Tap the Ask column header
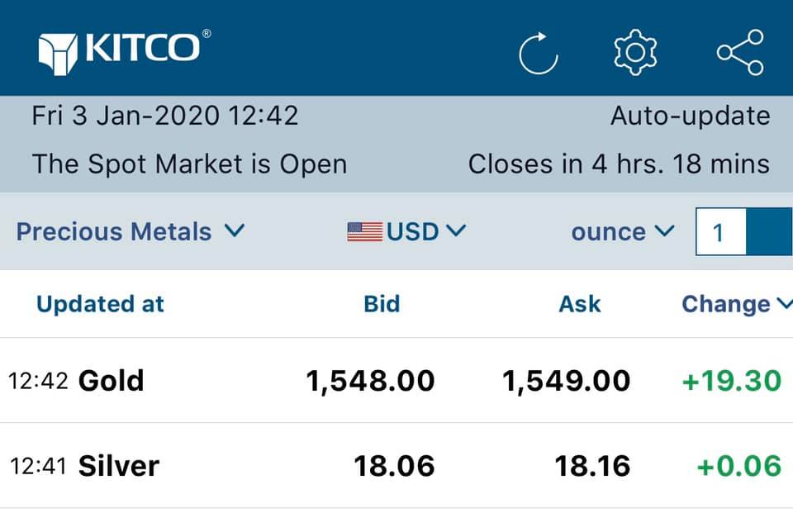The height and width of the screenshot is (532, 793). pos(580,304)
